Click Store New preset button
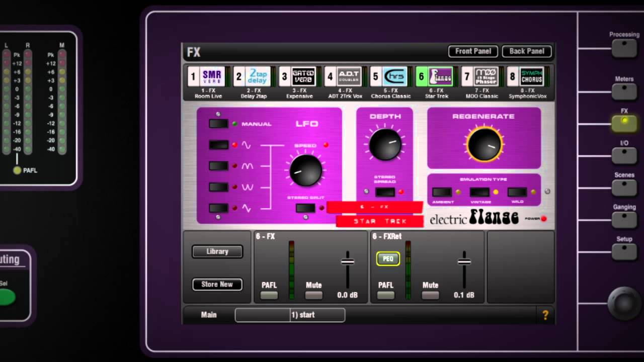The image size is (644, 362). pos(217,285)
